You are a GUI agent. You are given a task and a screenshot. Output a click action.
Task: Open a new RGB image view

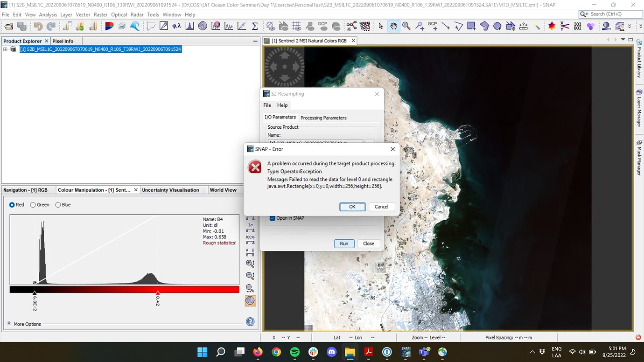[x=110, y=26]
